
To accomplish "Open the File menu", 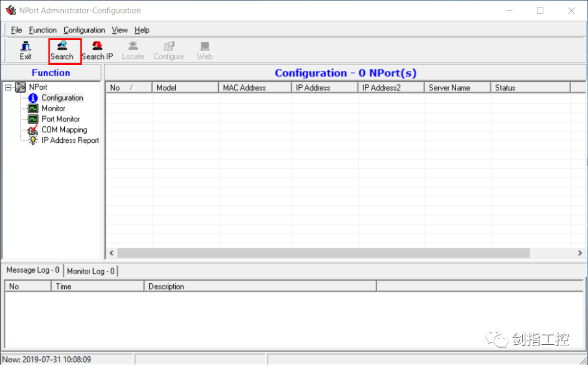I will [16, 30].
